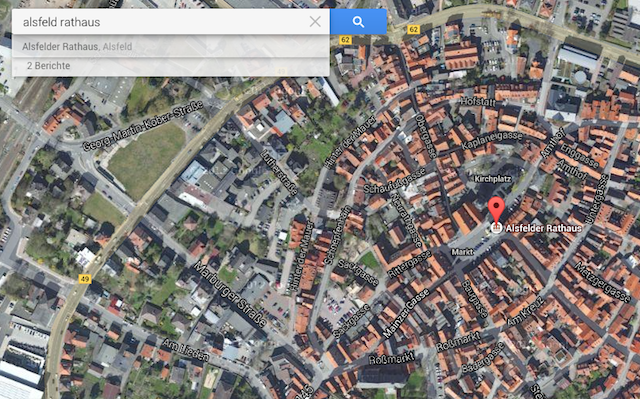The image size is (640, 399).
Task: Click the 'Badergasse' street label
Action: 483,357
